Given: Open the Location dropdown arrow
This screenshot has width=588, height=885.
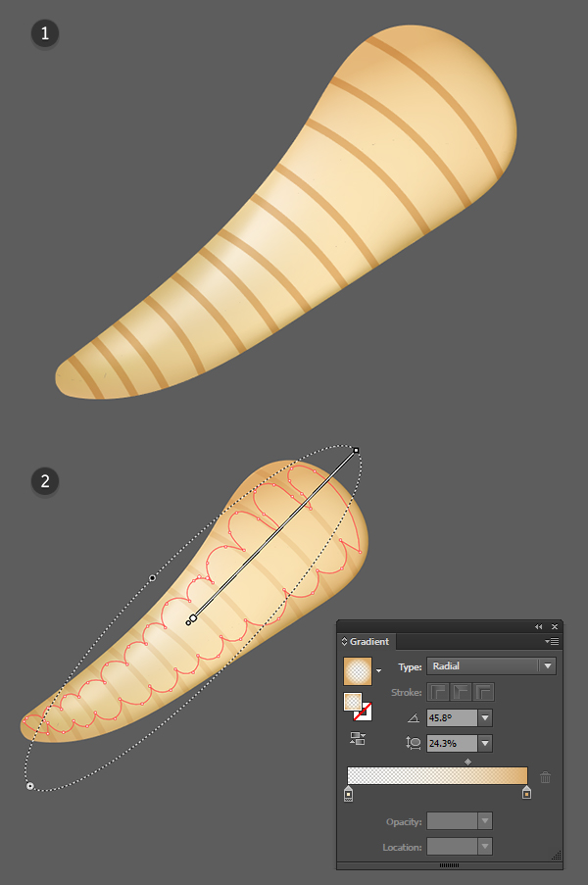Looking at the screenshot, I should point(485,846).
